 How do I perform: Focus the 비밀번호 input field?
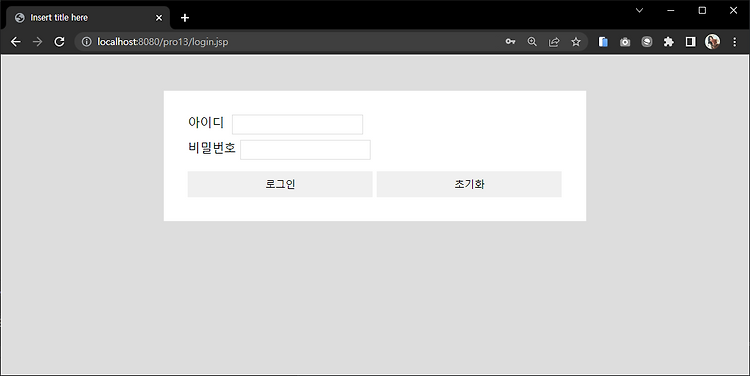coord(305,150)
